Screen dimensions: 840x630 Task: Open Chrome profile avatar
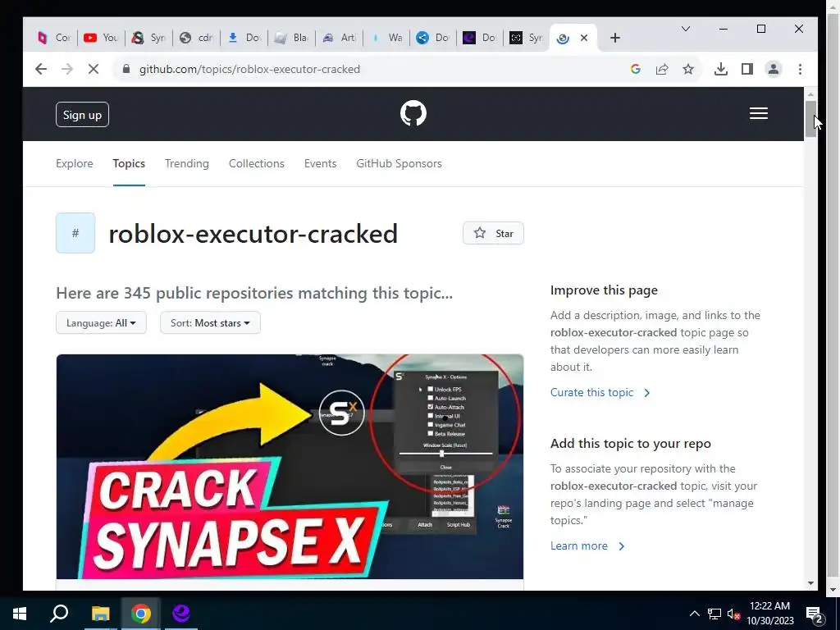773,69
